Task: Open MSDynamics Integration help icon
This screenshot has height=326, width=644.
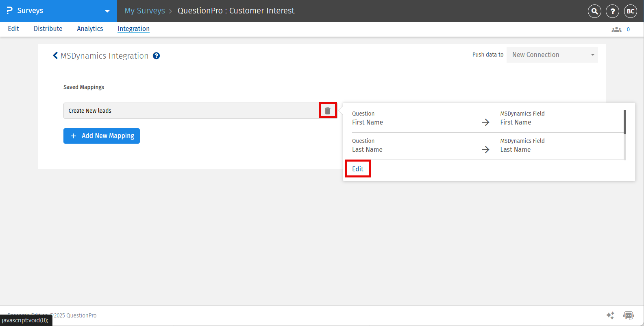Action: [x=156, y=56]
